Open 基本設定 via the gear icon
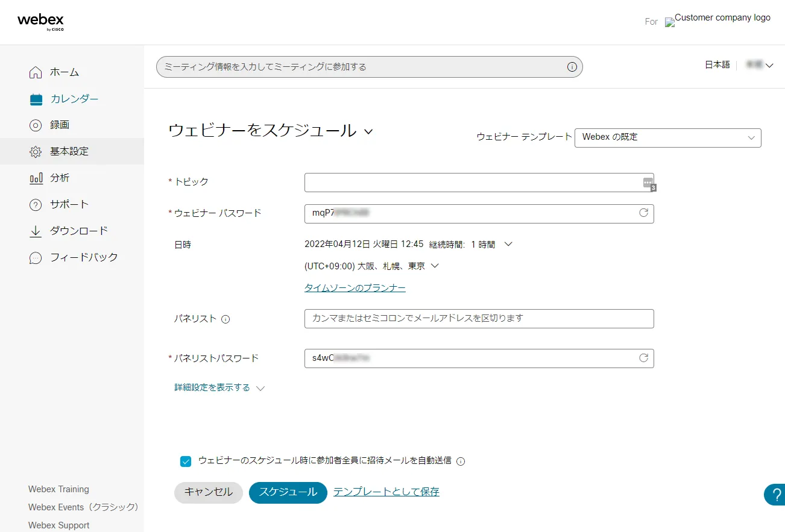The width and height of the screenshot is (785, 532). pyautogui.click(x=34, y=151)
